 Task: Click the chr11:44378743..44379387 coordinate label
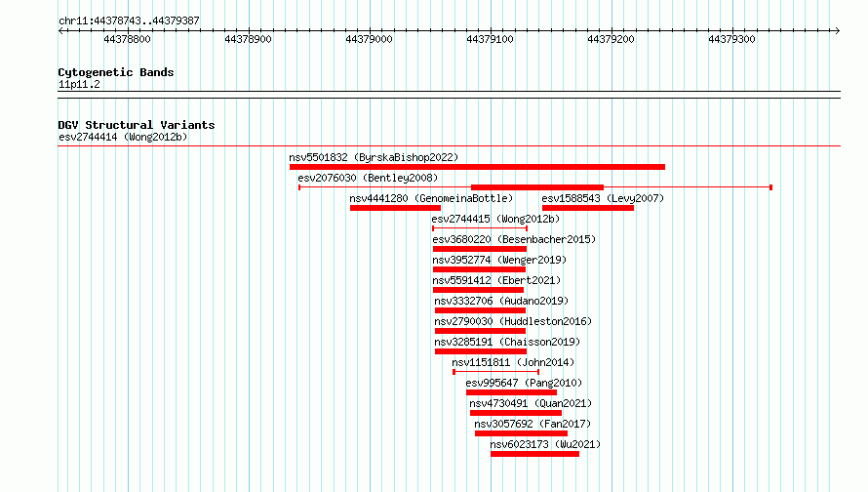129,20
